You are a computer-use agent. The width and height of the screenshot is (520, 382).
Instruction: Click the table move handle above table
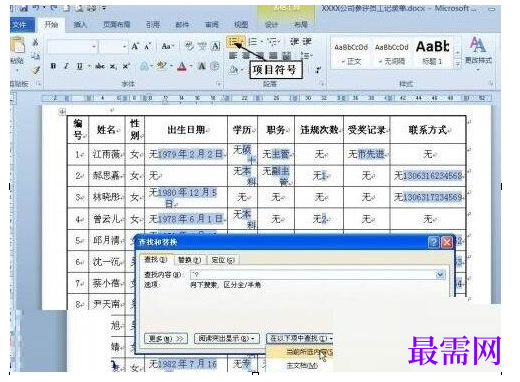(x=62, y=112)
